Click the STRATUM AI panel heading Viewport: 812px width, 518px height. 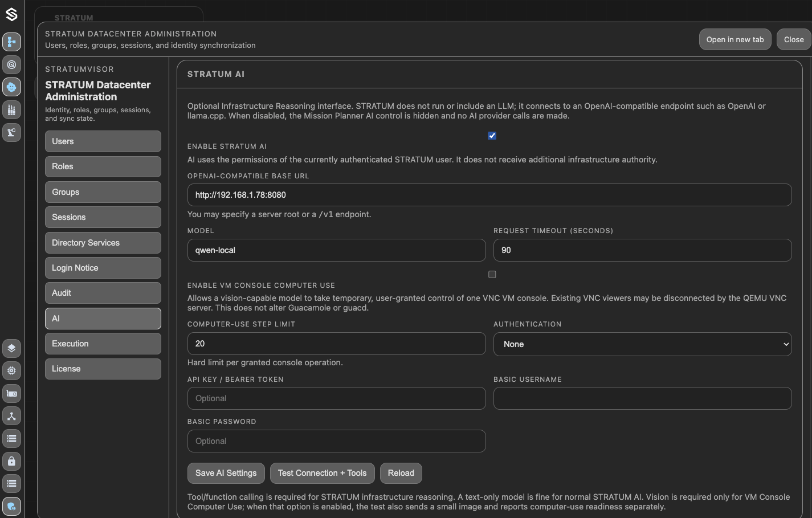(x=216, y=74)
